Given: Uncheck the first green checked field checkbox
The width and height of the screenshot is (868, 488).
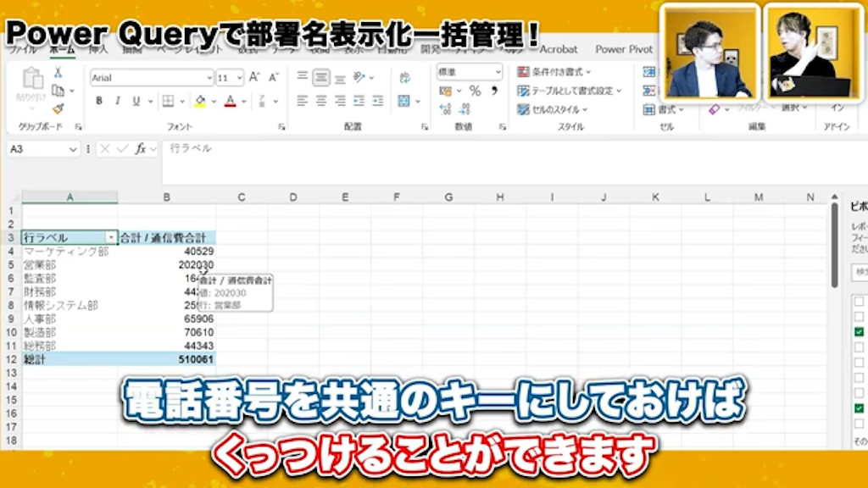Looking at the screenshot, I should click(858, 329).
